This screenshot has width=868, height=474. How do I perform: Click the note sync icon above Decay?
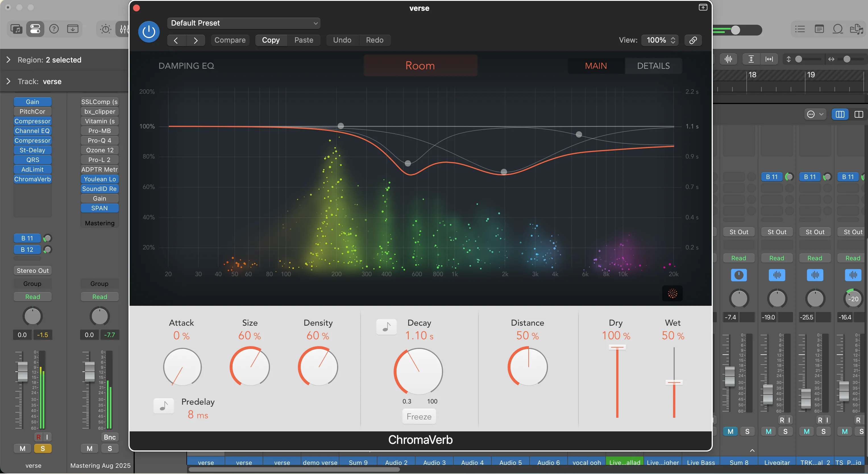386,327
